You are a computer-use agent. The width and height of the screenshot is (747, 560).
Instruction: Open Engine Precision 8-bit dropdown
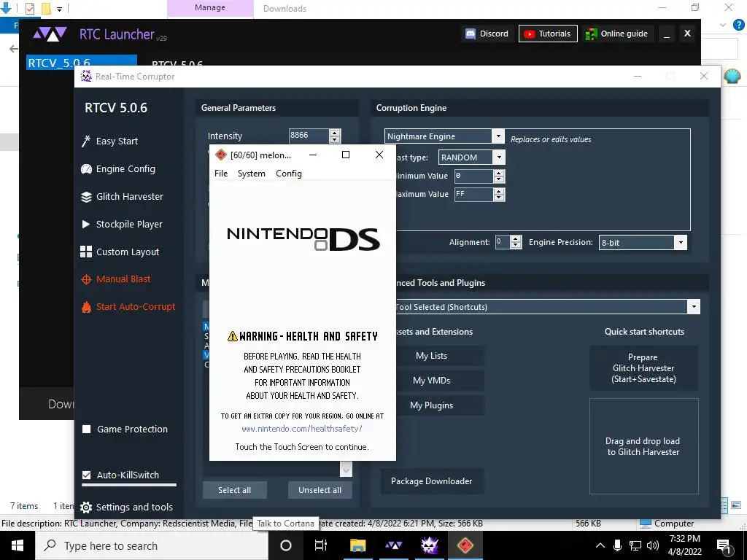pos(681,242)
